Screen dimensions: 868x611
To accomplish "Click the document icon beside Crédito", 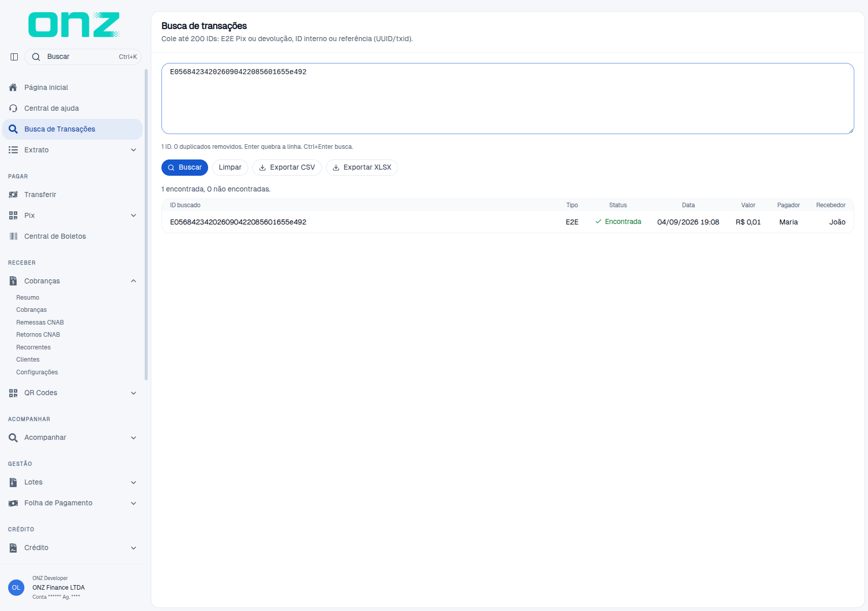I will 13,548.
